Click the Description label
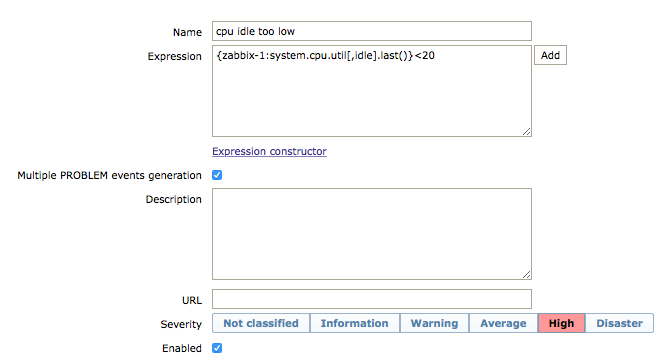The image size is (664, 364). pos(174,199)
